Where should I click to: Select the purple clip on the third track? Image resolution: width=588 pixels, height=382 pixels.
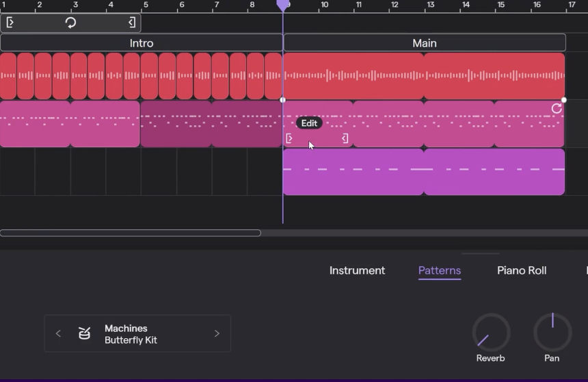pos(353,172)
